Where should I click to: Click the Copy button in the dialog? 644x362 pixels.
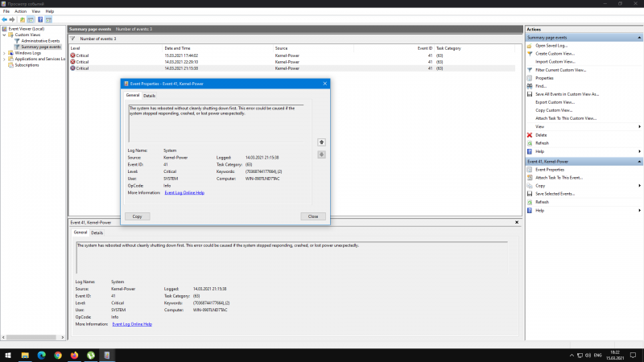point(137,216)
